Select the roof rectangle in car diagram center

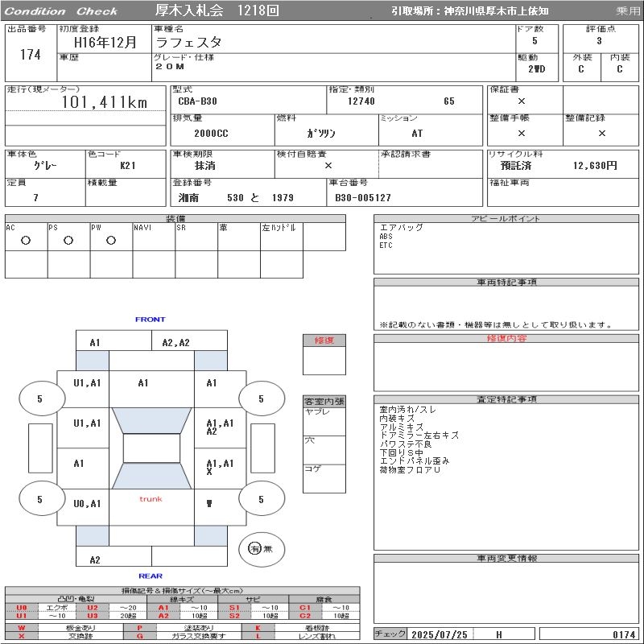(x=151, y=448)
